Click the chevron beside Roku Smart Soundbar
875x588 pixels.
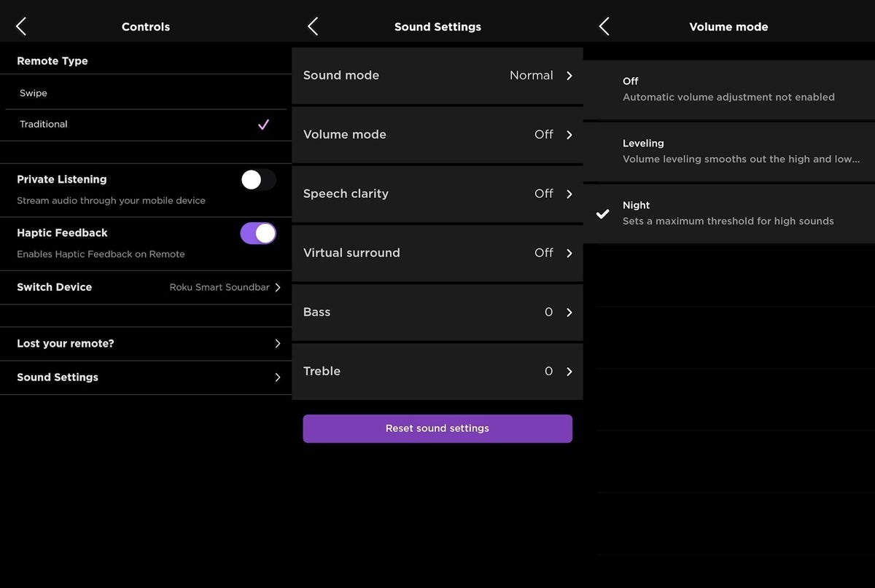(278, 287)
